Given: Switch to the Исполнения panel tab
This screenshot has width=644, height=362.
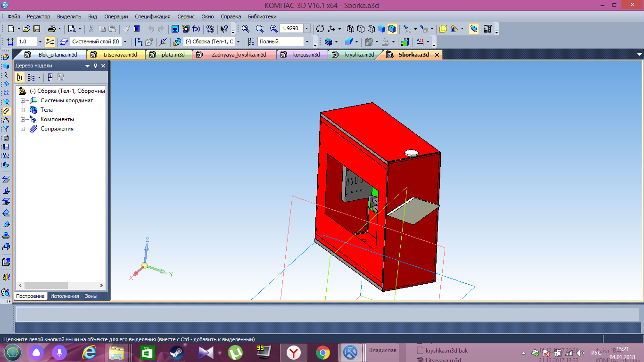Looking at the screenshot, I should tap(65, 296).
